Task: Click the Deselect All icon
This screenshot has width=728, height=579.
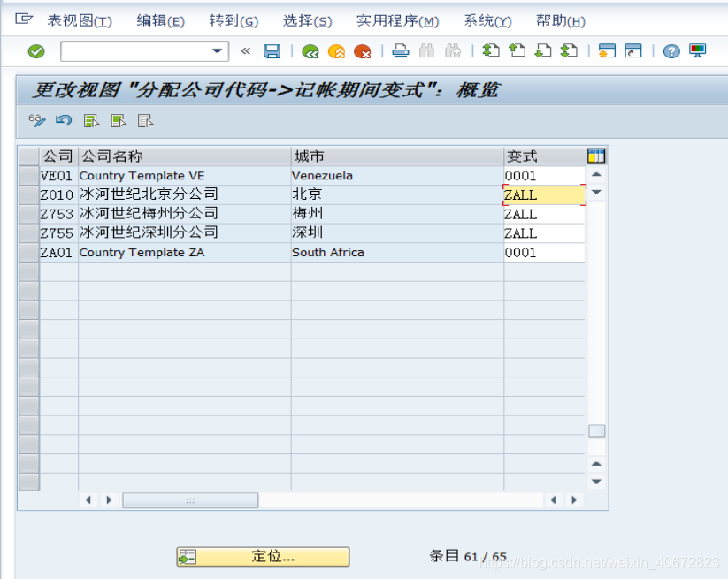Action: pos(145,121)
